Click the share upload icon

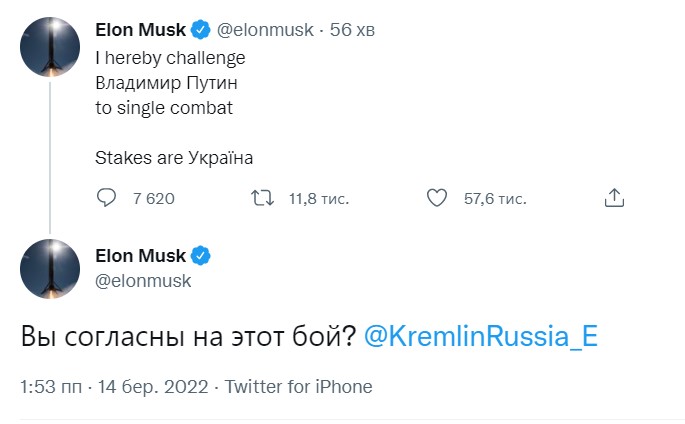click(x=616, y=198)
